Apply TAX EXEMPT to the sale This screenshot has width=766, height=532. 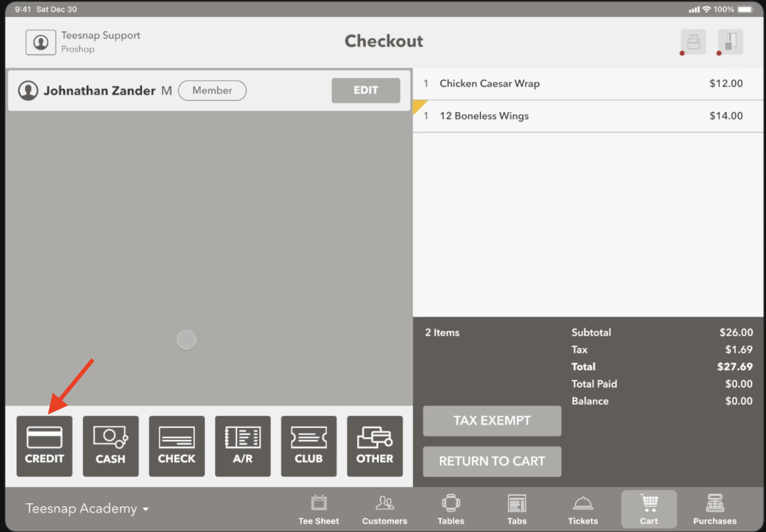[x=492, y=421]
